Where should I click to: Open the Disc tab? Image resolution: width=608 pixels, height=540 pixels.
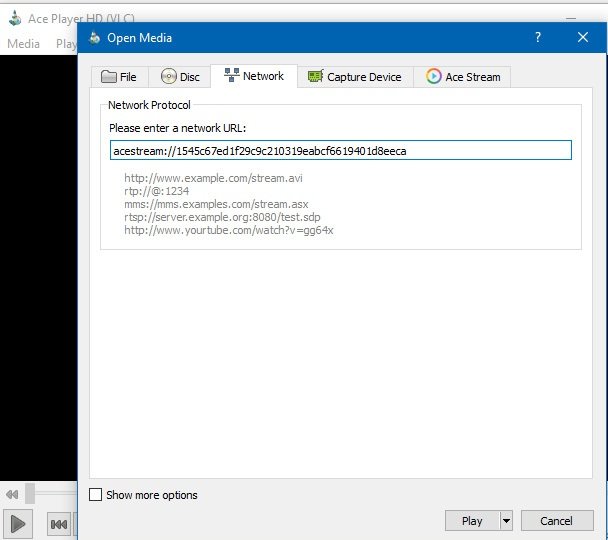click(180, 77)
